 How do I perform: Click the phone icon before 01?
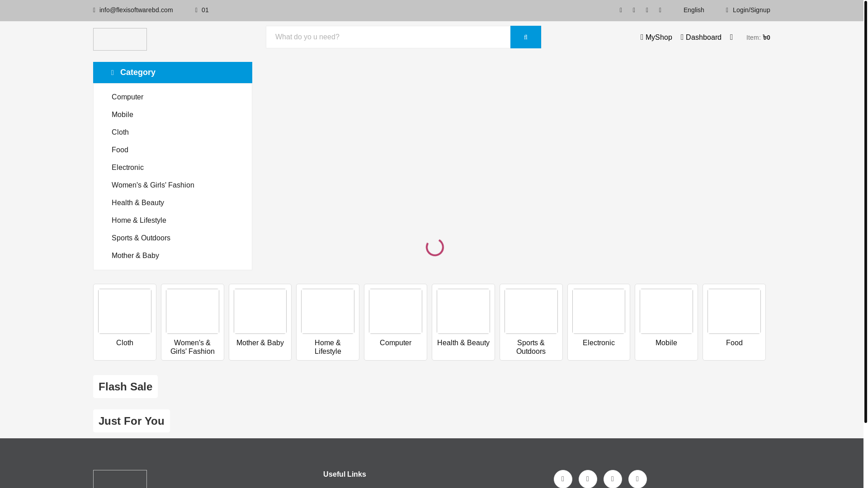(x=197, y=10)
